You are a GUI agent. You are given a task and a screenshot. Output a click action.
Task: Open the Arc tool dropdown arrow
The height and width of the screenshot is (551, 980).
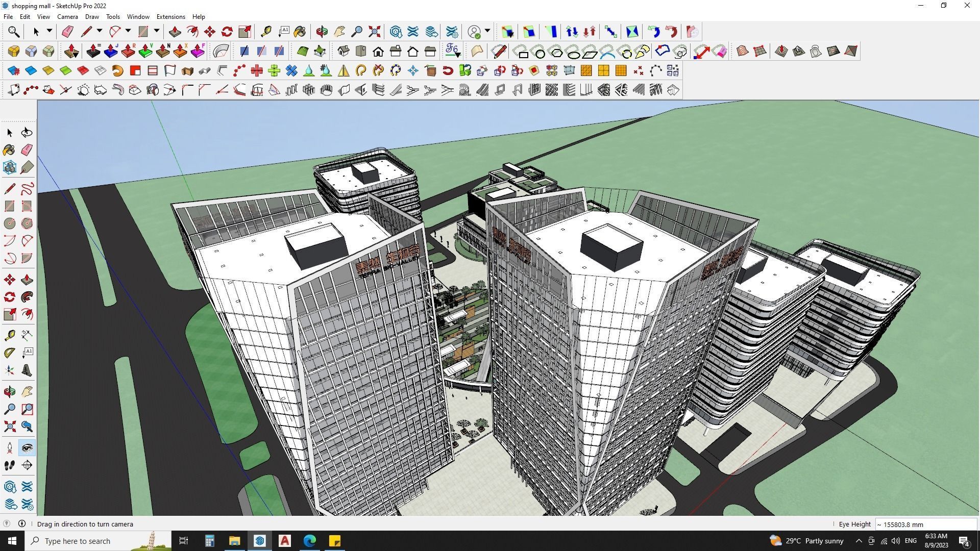point(128,31)
